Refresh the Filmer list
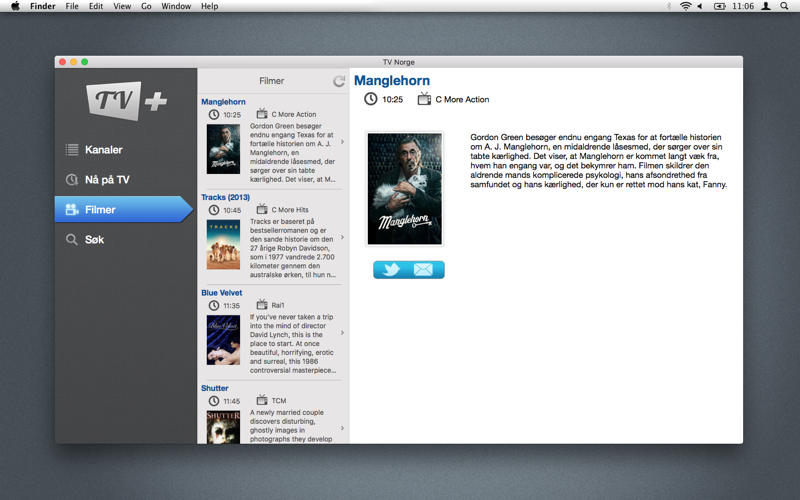Screen dimensions: 800x500 (x=339, y=81)
